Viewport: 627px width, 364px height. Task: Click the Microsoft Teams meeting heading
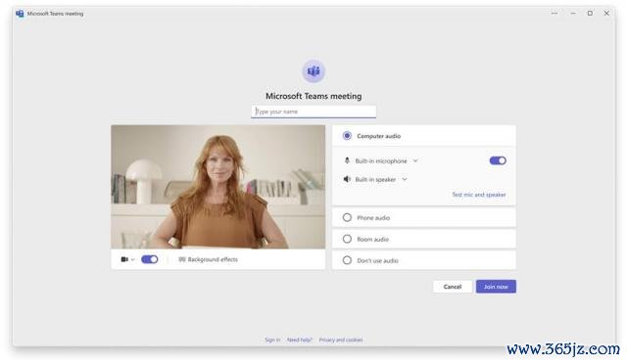coord(313,96)
